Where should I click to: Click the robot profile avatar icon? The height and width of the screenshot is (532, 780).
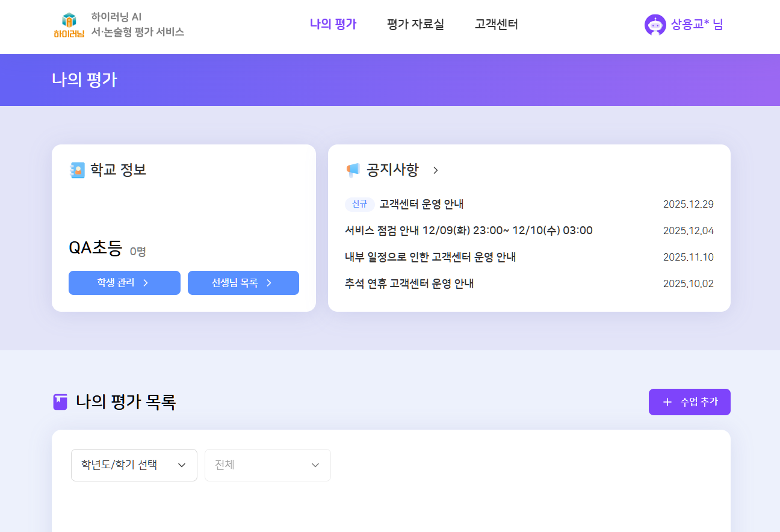click(x=655, y=25)
